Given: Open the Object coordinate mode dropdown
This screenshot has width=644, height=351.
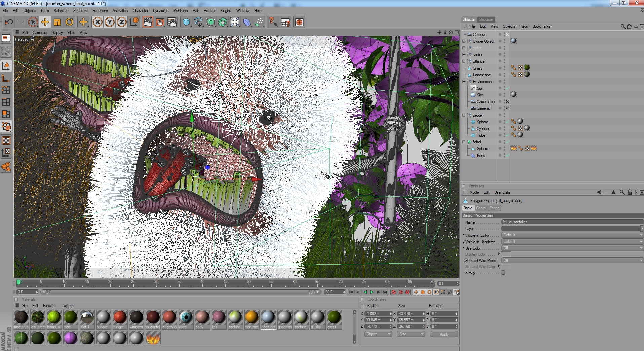Looking at the screenshot, I should point(378,334).
